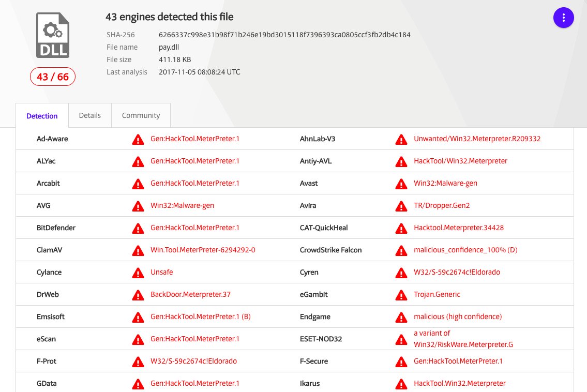
Task: Click the alert icon for BitDefender
Action: pyautogui.click(x=138, y=229)
